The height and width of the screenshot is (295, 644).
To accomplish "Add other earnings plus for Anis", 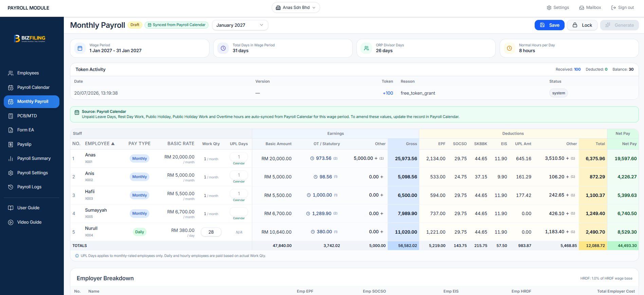I will 382,177.
